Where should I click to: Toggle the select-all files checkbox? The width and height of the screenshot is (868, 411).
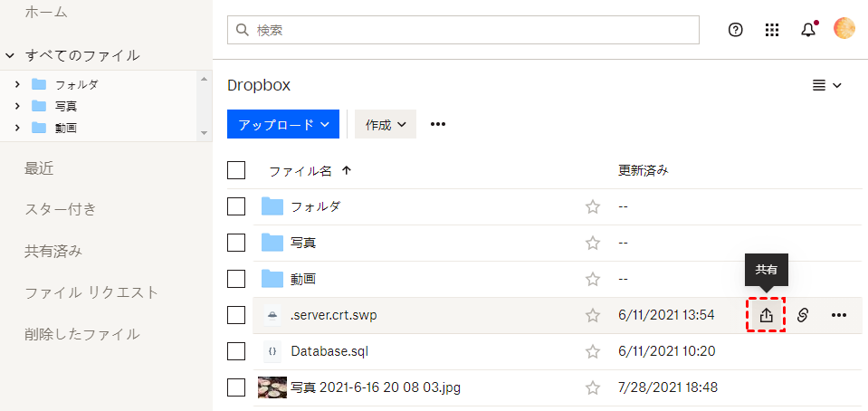236,170
